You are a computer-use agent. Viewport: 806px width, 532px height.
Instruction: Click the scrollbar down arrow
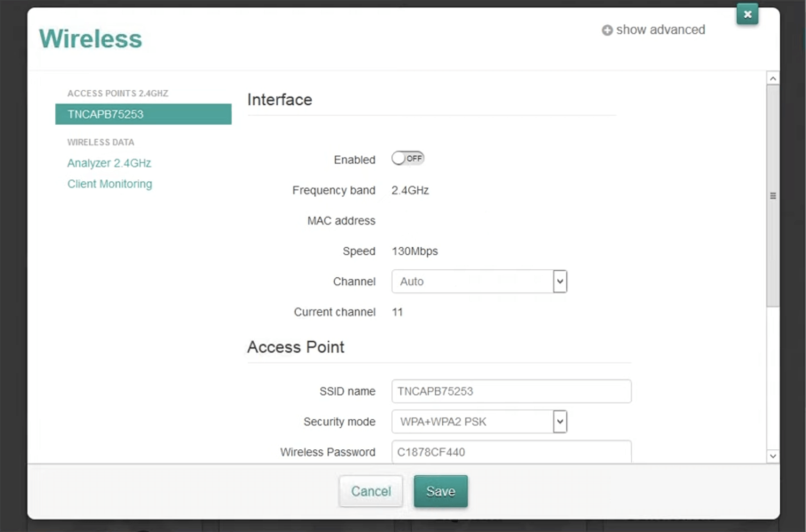click(x=773, y=456)
